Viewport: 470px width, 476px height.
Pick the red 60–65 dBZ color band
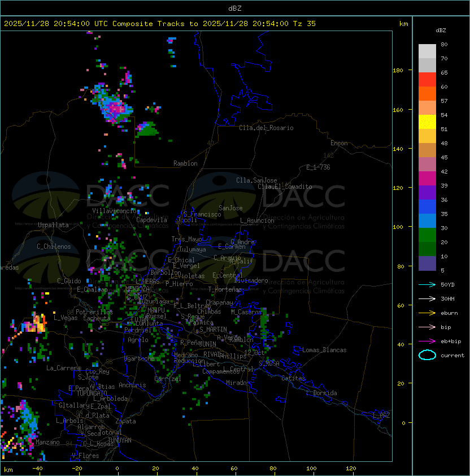click(x=427, y=80)
